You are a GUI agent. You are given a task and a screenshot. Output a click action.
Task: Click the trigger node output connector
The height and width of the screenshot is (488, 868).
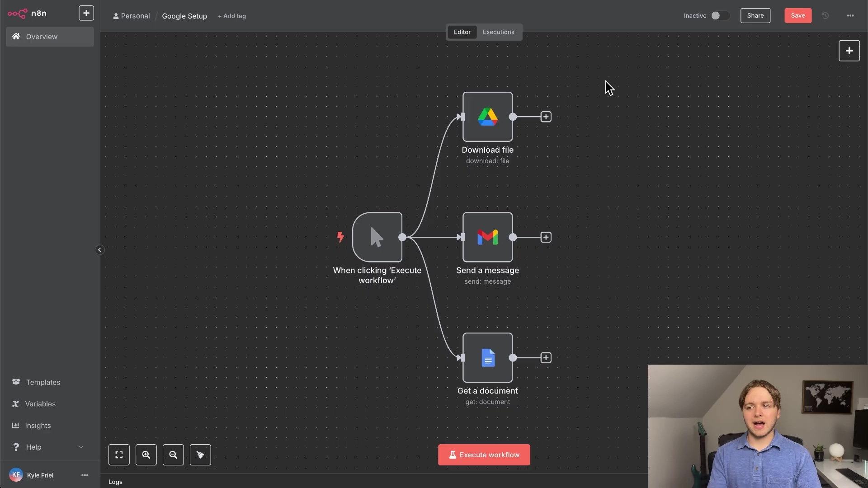click(x=402, y=237)
